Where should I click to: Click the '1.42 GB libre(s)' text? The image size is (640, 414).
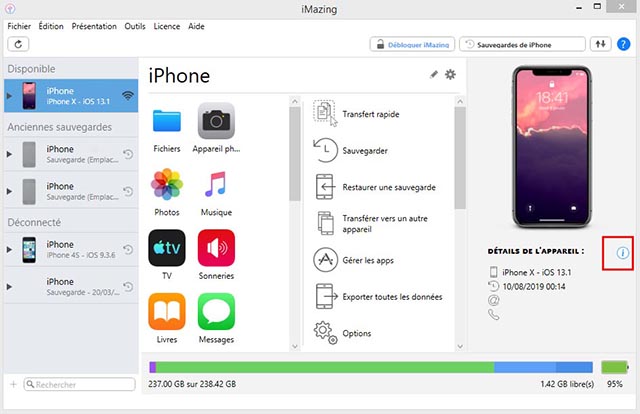(x=567, y=384)
